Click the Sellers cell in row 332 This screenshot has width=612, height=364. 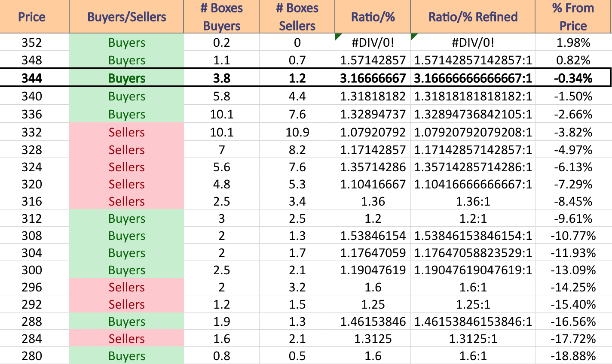(x=126, y=132)
